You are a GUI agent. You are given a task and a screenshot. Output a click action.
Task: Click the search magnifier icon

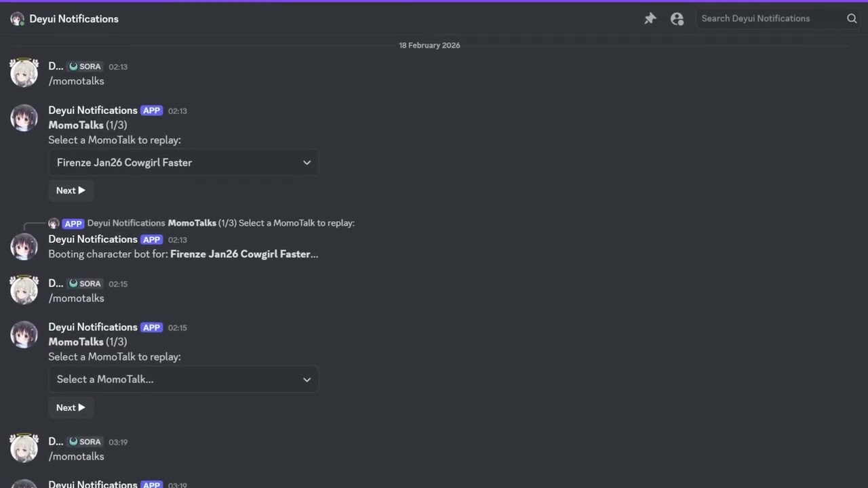click(x=852, y=18)
